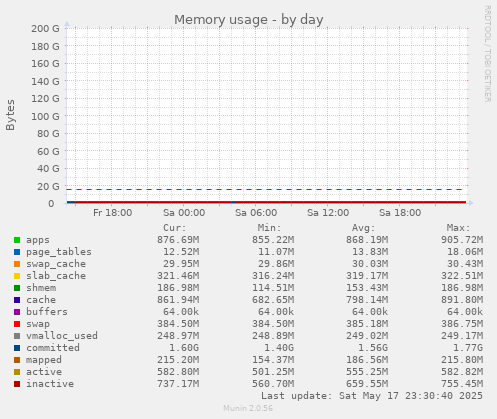Select the swap legend label
The height and width of the screenshot is (419, 497).
coord(38,324)
